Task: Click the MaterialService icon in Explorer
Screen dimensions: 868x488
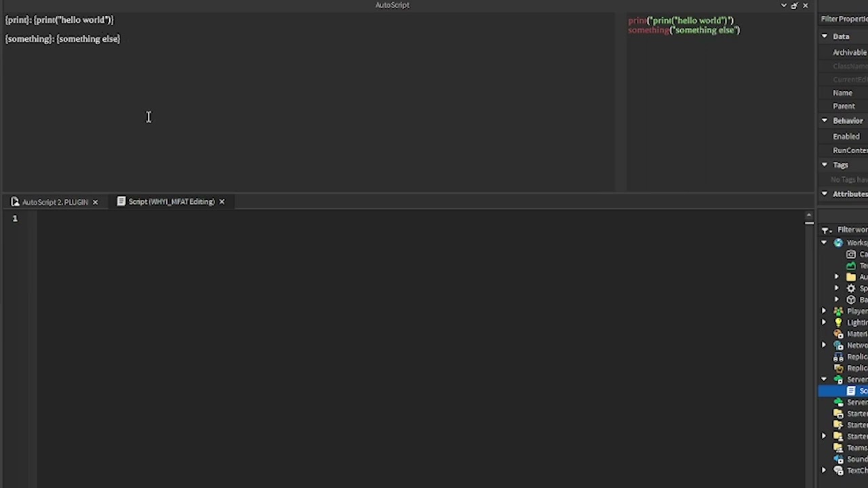Action: (838, 333)
